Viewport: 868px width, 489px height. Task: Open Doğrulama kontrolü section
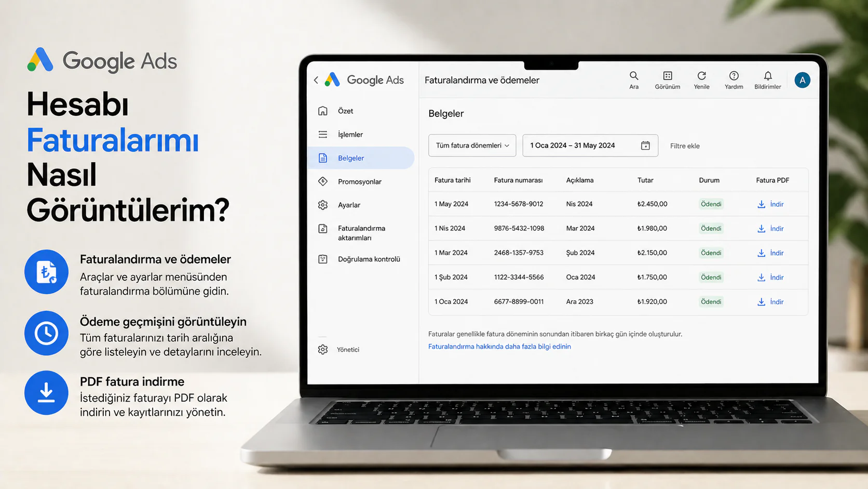click(x=369, y=259)
